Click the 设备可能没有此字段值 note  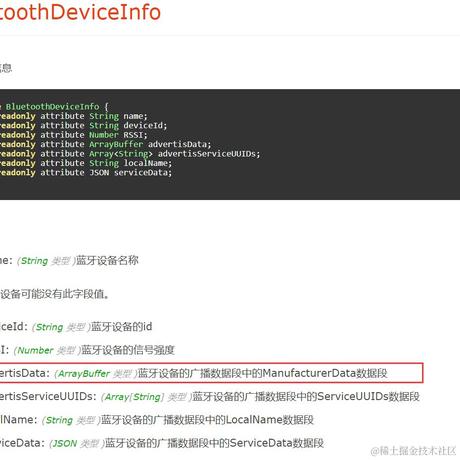[54, 294]
